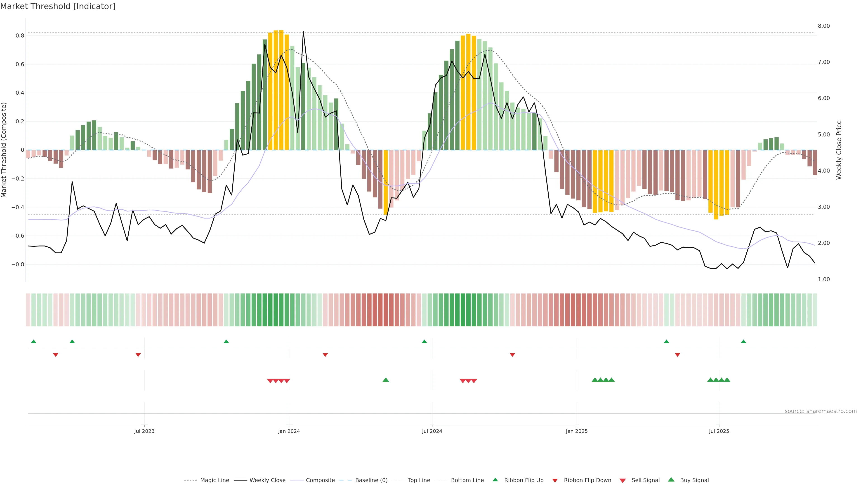Image resolution: width=868 pixels, height=488 pixels.
Task: Click Ribbon Flip Up legend triangle
Action: pos(495,480)
